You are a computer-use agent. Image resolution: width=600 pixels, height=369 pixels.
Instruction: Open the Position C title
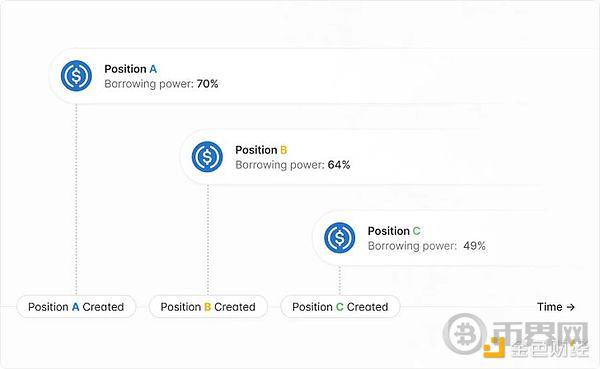pyautogui.click(x=394, y=231)
